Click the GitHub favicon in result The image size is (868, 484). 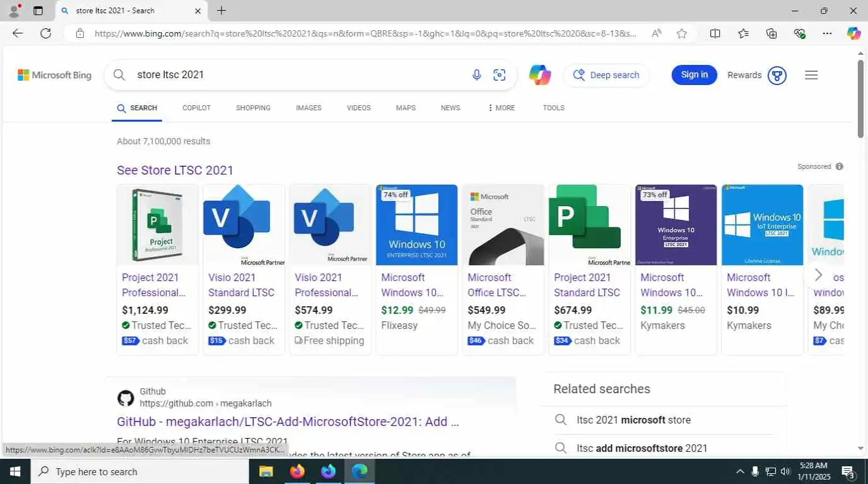(126, 398)
